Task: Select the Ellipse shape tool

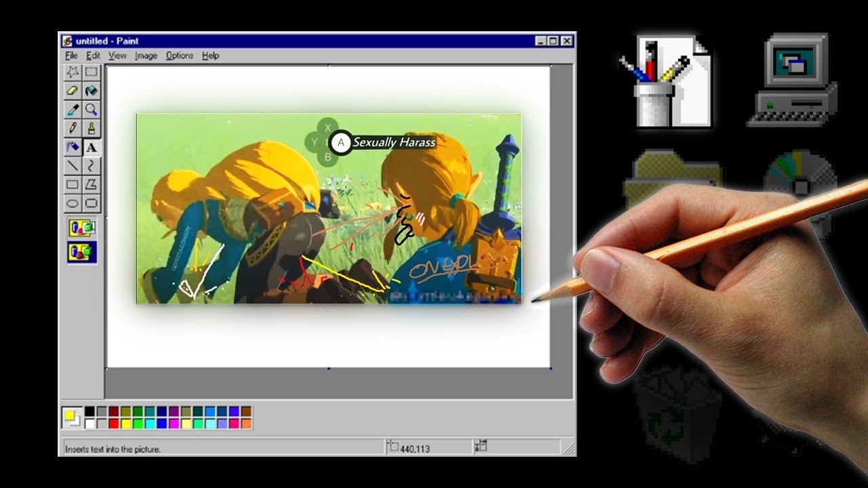Action: coord(73,203)
